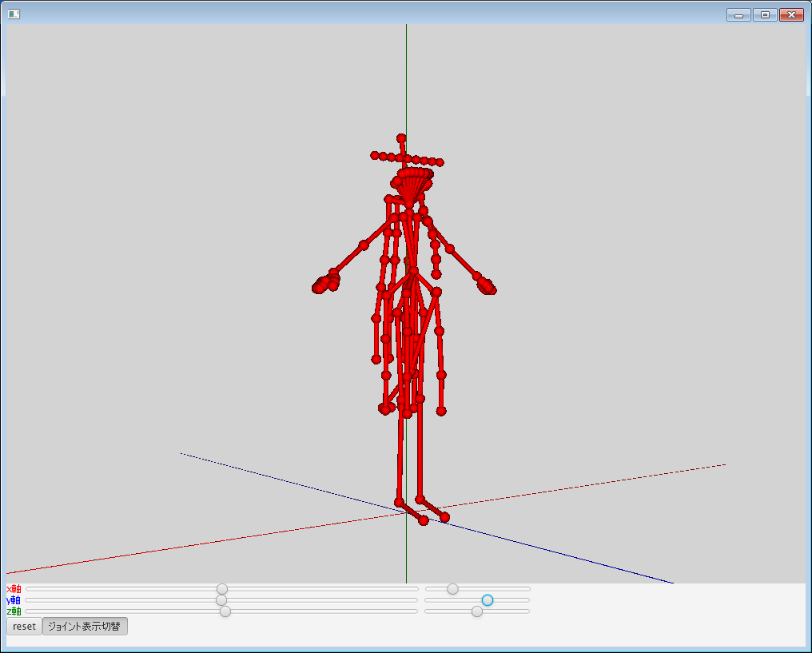
Task: Toggle joint display with ジョイント表示切替 button
Action: (85, 626)
